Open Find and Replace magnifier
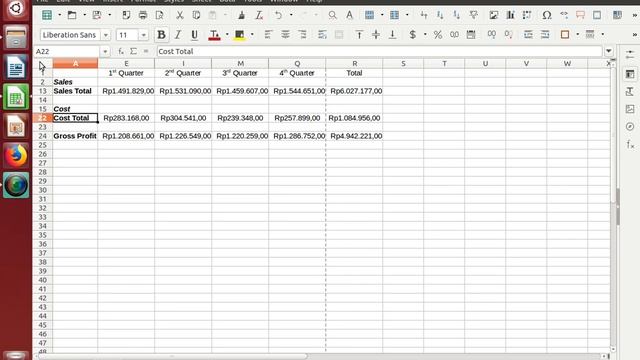 click(333, 15)
